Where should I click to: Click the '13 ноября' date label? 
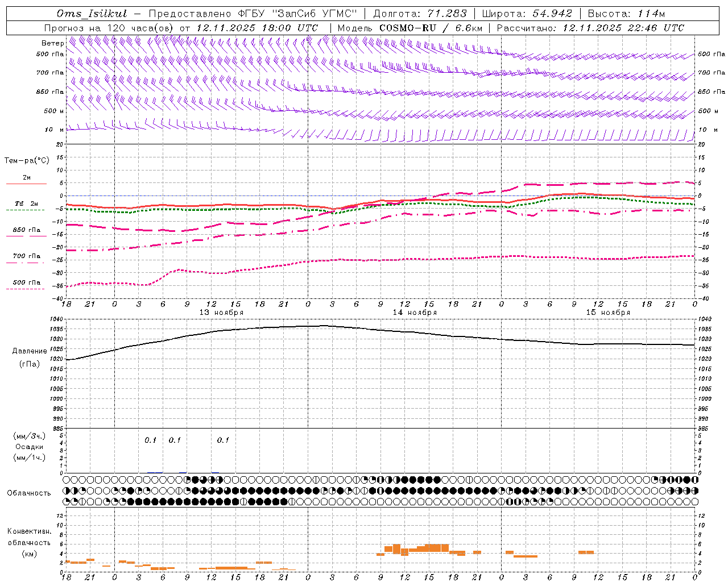221,313
